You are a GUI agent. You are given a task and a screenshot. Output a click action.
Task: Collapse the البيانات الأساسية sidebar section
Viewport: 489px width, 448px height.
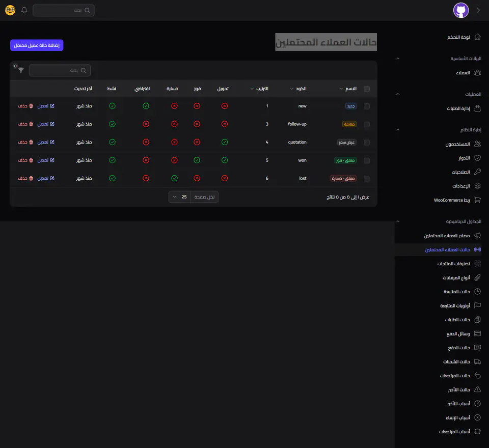pos(398,59)
